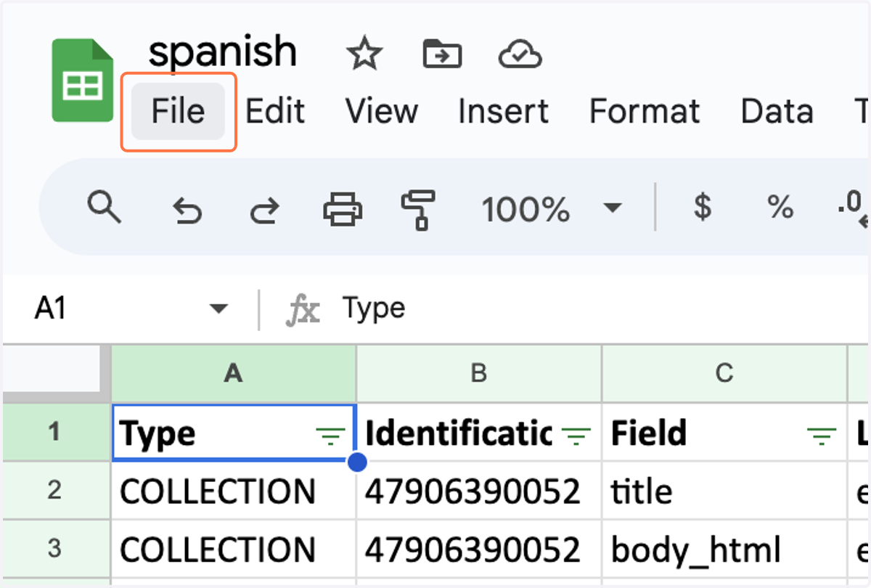
Task: Click the Redo arrow
Action: pos(265,211)
